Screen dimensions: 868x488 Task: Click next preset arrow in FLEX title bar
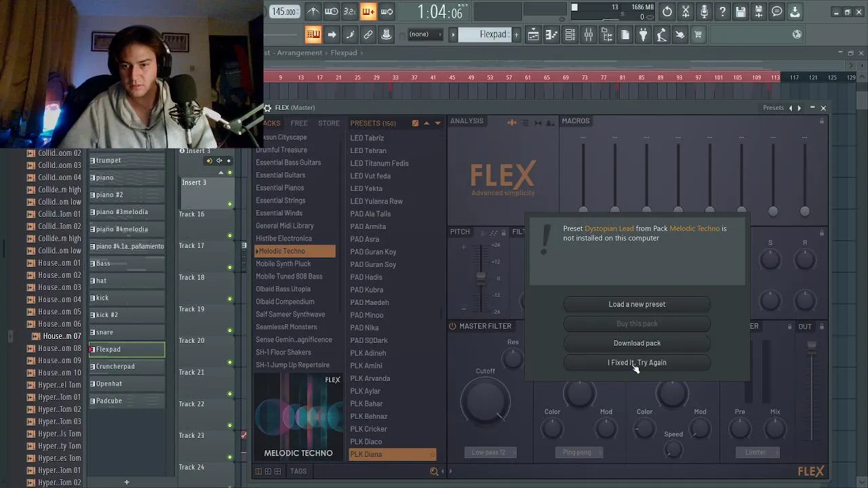click(x=800, y=108)
